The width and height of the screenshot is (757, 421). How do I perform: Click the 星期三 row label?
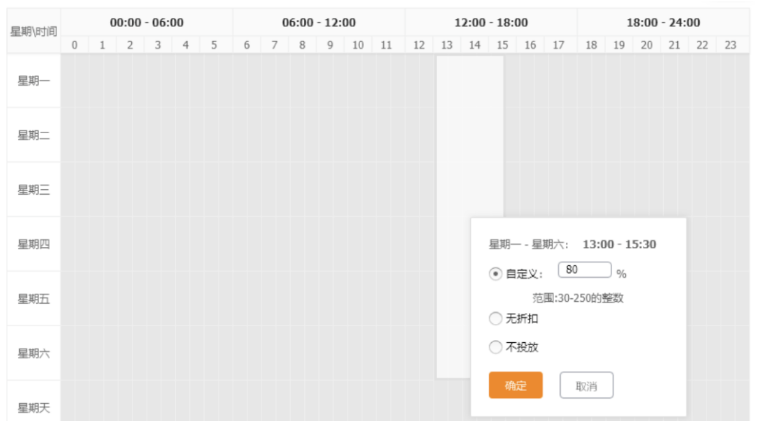[34, 190]
